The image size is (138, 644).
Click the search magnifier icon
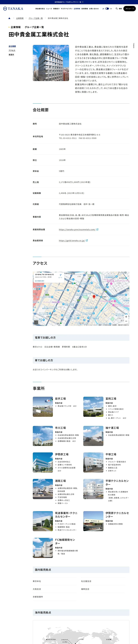click(117, 8)
